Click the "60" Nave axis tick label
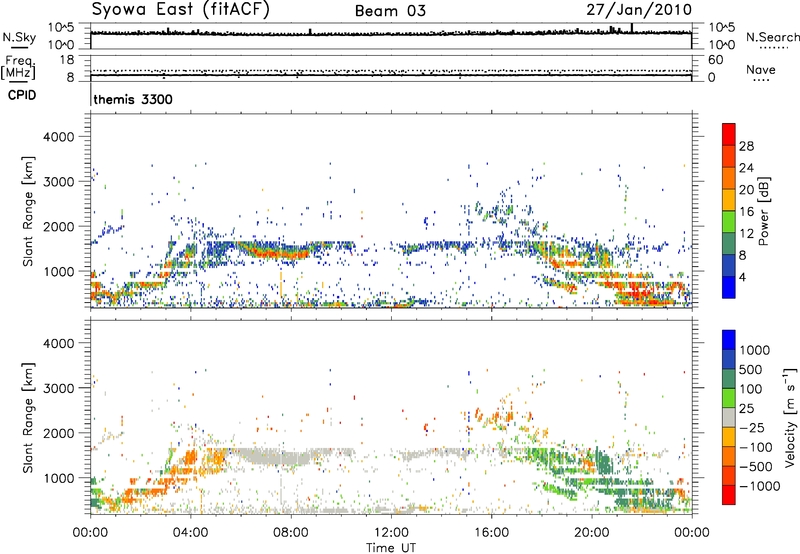This screenshot has height=554, width=800. [x=716, y=60]
